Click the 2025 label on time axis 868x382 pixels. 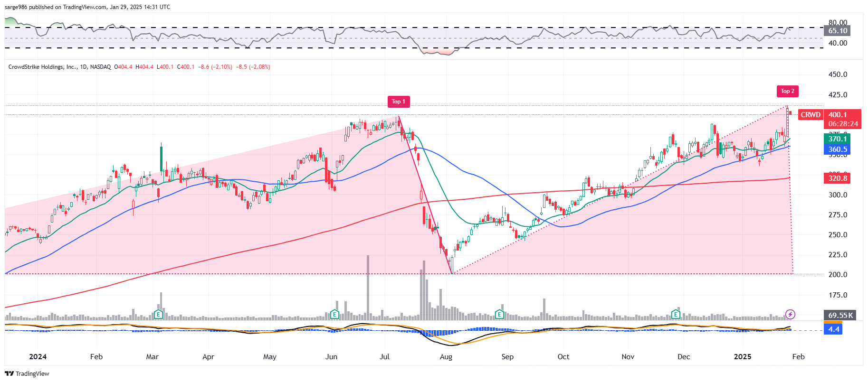tap(742, 357)
